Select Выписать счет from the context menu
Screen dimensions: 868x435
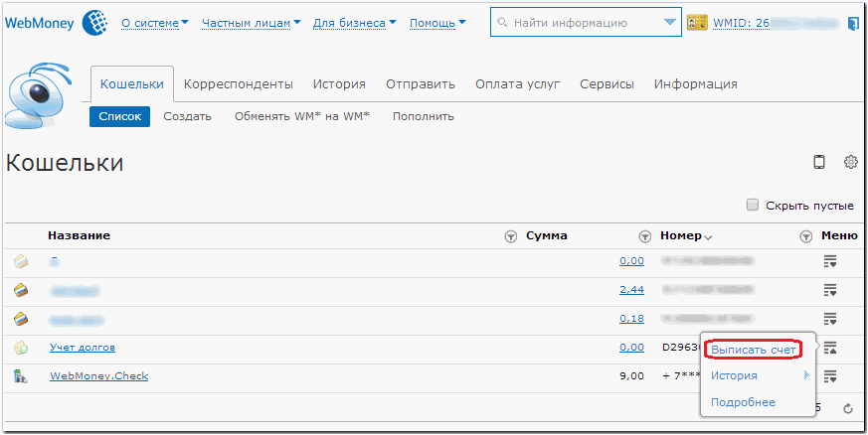point(753,350)
